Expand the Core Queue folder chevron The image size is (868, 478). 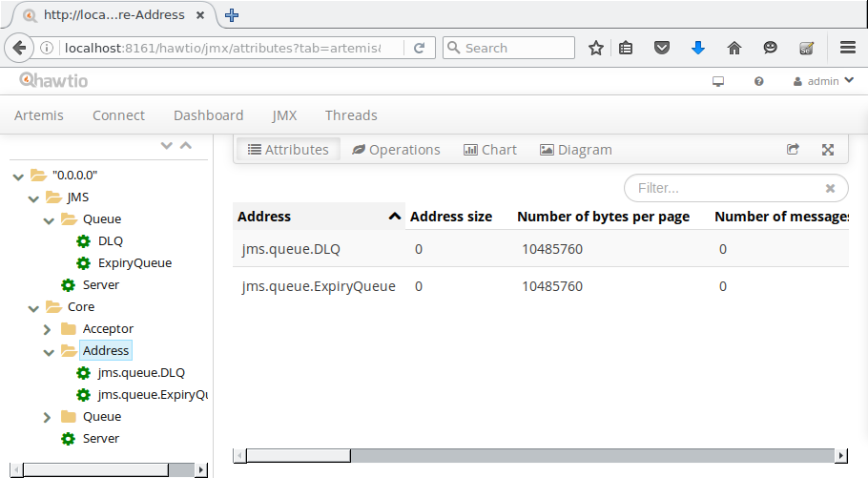click(47, 417)
